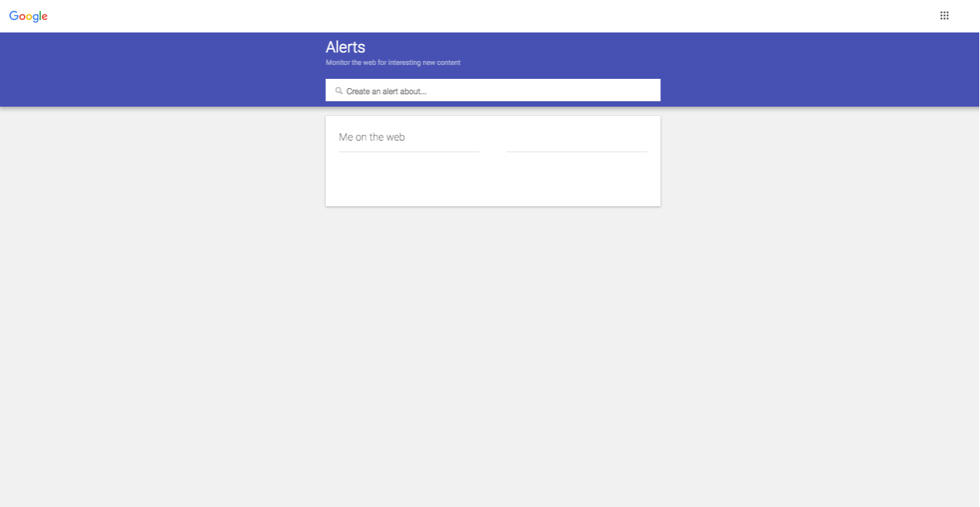The height and width of the screenshot is (507, 980).
Task: Click the word "Alerts" in the blue header
Action: coord(345,47)
